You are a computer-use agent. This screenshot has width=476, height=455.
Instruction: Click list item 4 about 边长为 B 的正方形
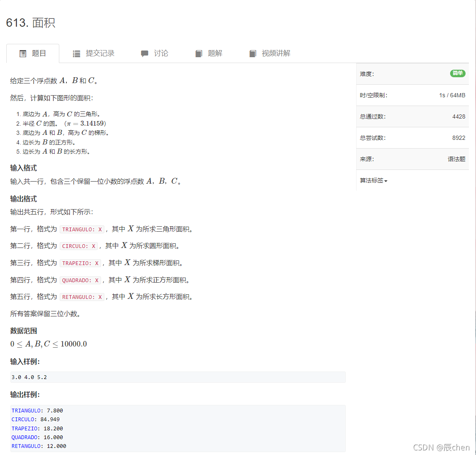point(46,142)
